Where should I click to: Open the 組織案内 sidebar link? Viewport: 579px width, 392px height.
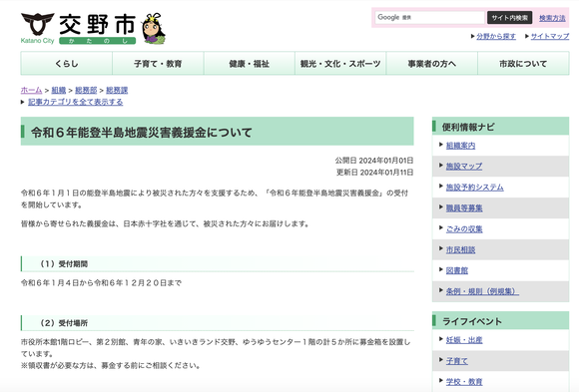point(460,146)
